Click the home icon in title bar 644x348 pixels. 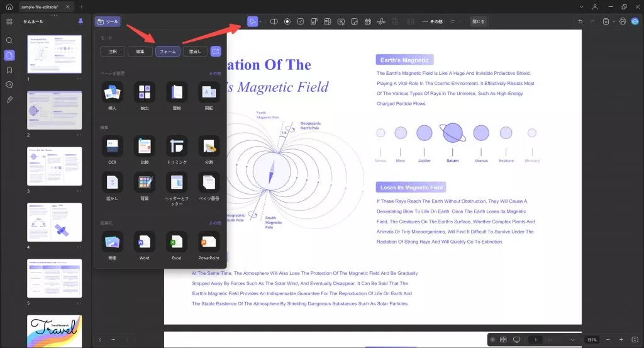[x=9, y=6]
